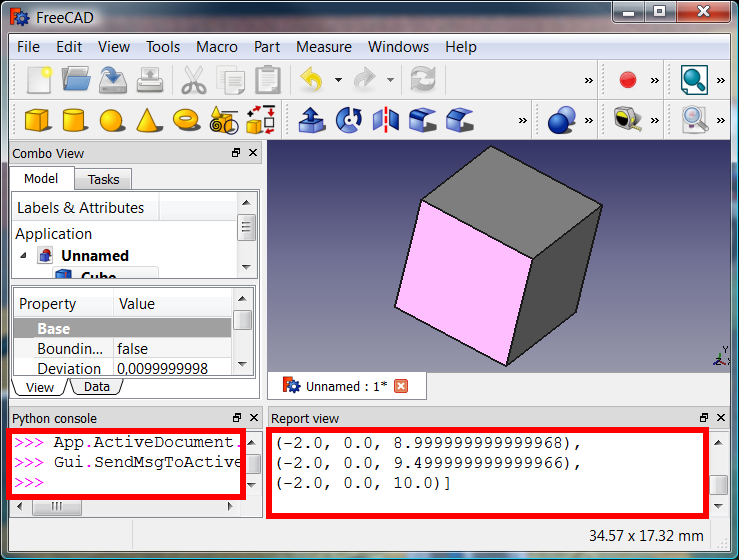Open the redo history dropdown arrow
Screen dimensions: 739x560
(x=390, y=80)
